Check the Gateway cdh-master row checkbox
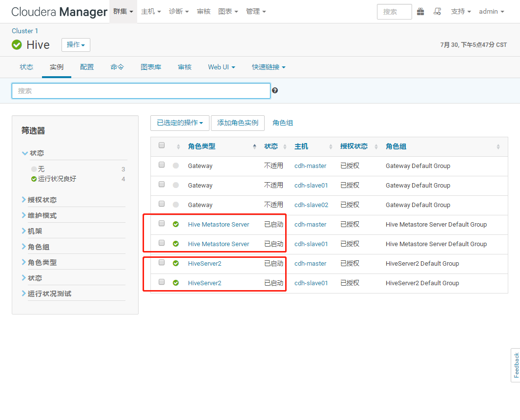This screenshot has height=420, width=520. click(x=162, y=165)
